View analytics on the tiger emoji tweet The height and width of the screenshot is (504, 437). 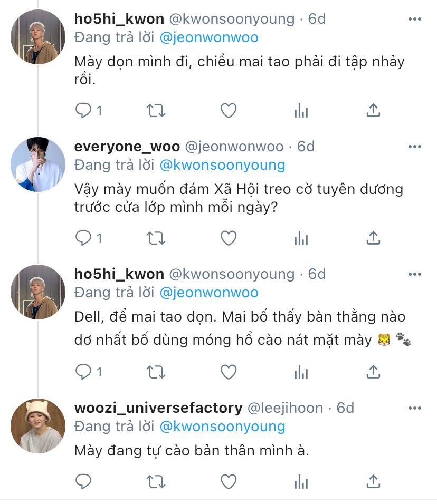301,372
